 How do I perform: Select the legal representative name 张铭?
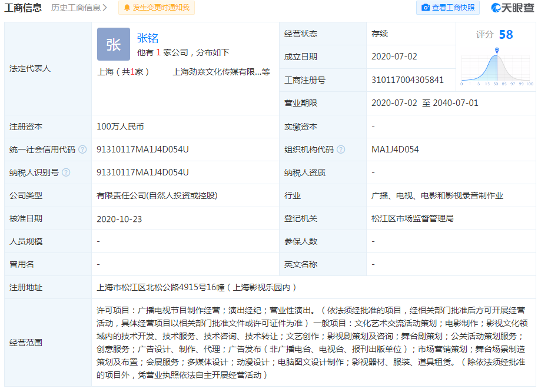pos(147,38)
